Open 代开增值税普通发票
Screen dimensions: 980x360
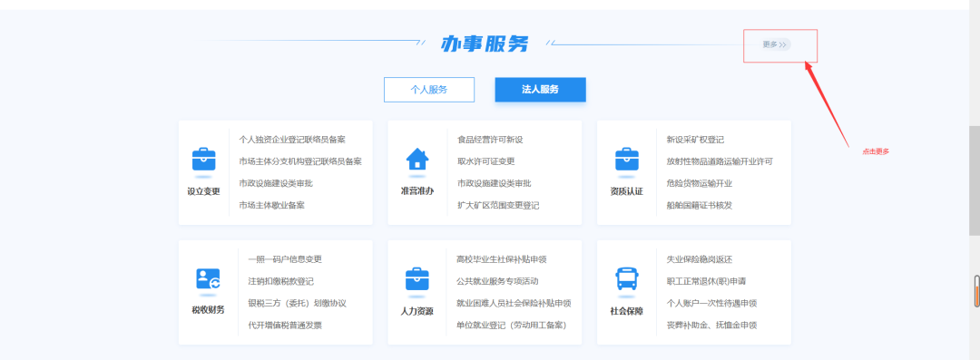coord(284,325)
